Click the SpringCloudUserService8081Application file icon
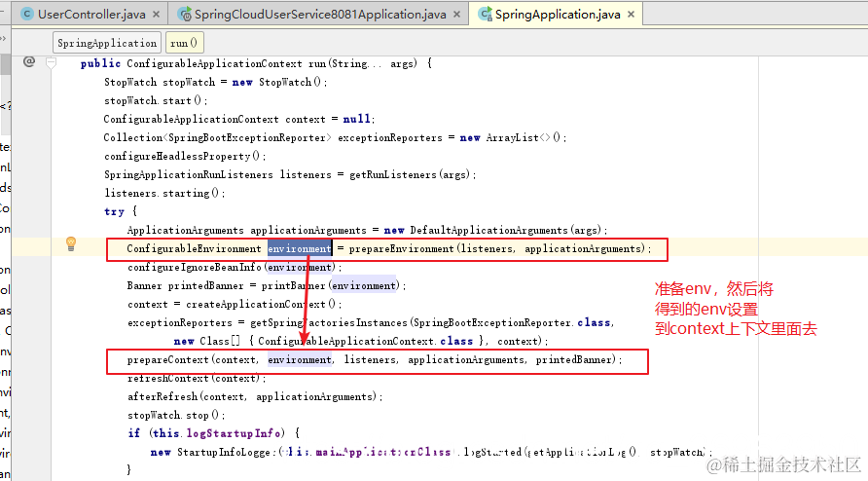Image resolution: width=868 pixels, height=481 pixels. pos(184,15)
